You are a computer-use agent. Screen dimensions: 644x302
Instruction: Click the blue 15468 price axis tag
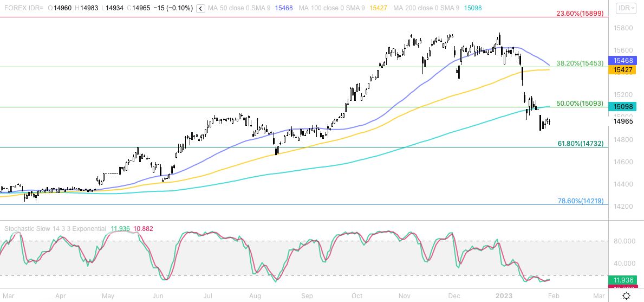(x=623, y=60)
